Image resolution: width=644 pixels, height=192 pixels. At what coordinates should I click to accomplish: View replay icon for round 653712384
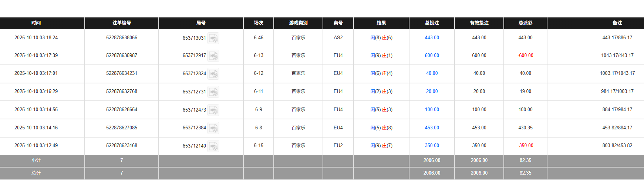(213, 128)
